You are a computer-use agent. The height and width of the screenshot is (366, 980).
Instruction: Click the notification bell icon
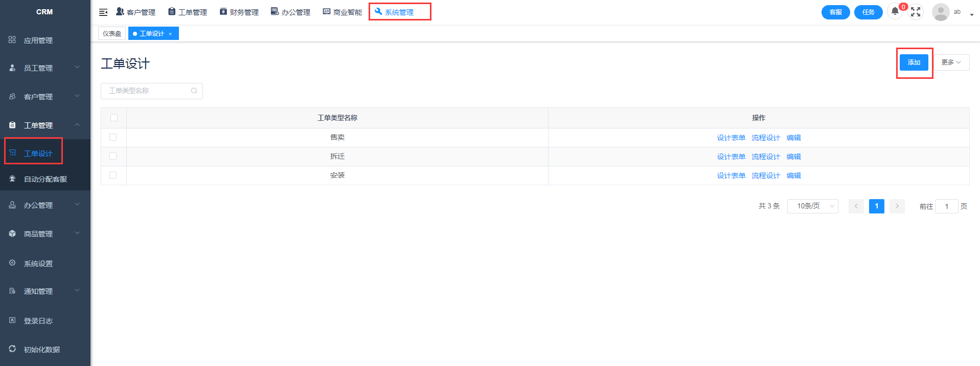pos(895,11)
